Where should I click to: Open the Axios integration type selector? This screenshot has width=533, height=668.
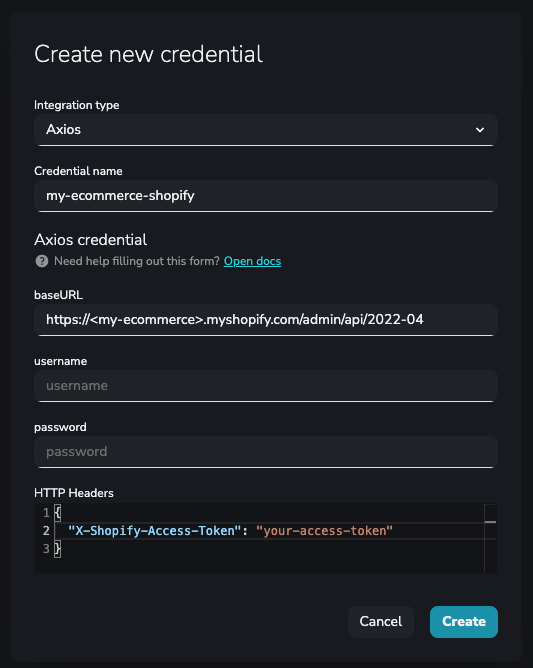point(266,130)
